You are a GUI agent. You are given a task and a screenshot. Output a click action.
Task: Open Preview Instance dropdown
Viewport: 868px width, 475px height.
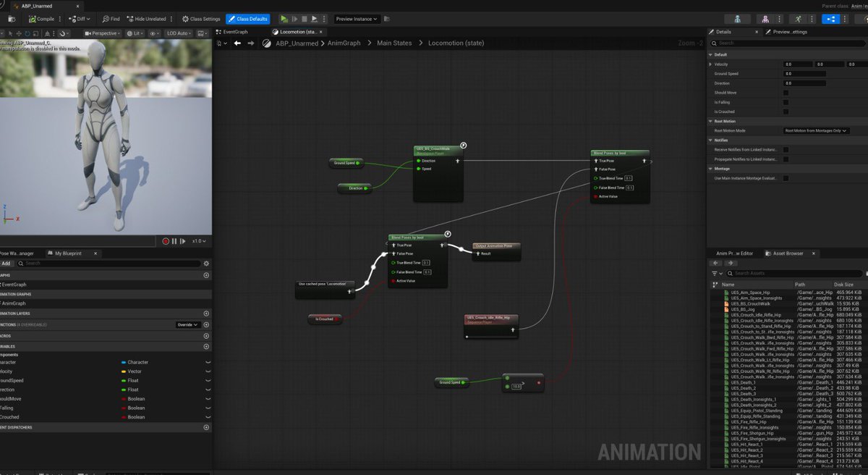coord(357,19)
